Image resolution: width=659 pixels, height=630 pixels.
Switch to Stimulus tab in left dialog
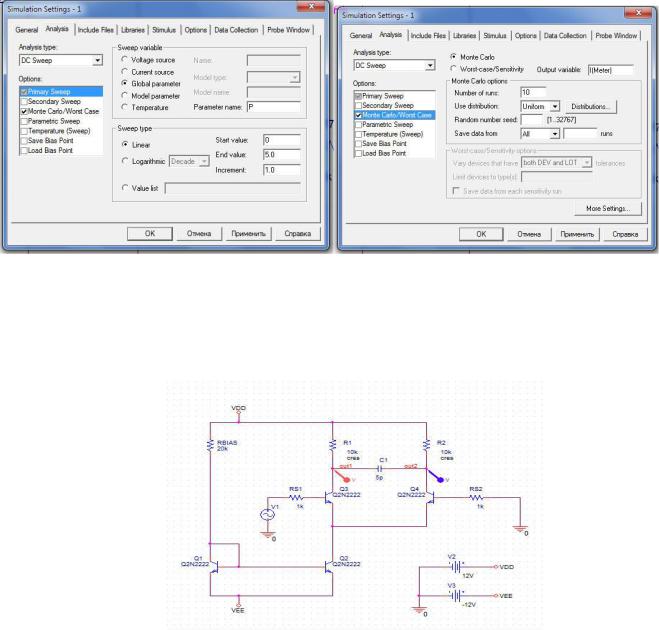tap(164, 30)
